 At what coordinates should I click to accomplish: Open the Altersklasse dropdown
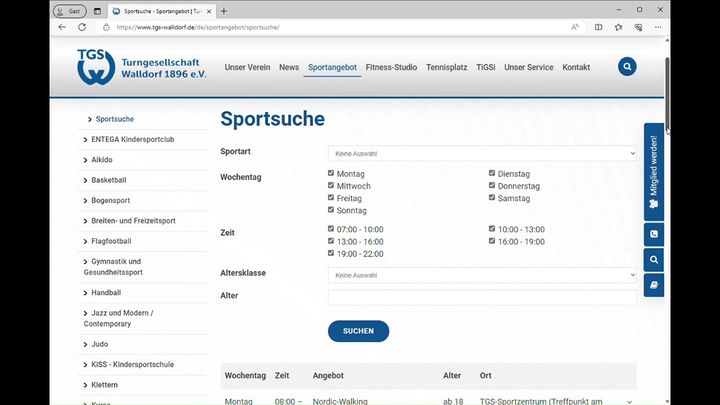pyautogui.click(x=482, y=275)
